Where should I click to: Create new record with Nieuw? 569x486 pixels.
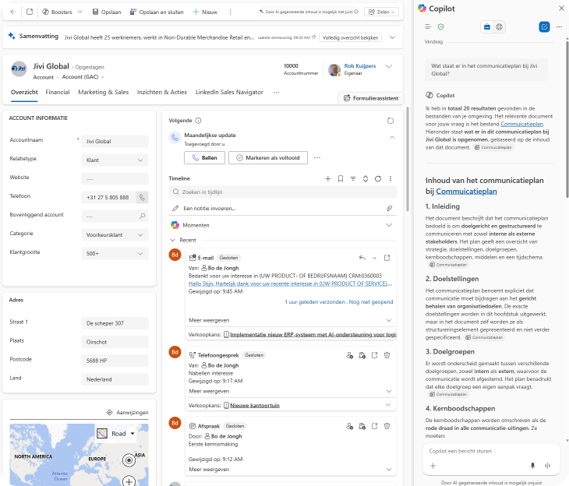coord(205,12)
